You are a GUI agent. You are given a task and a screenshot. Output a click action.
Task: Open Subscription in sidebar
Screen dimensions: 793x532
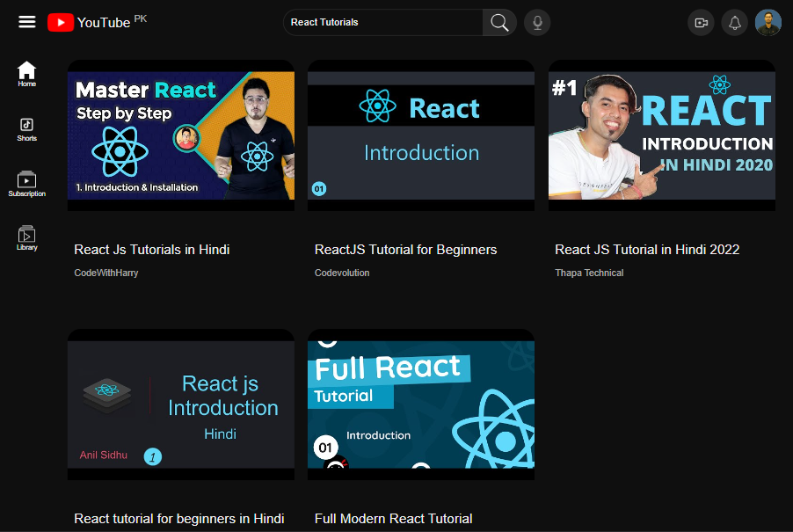click(x=26, y=184)
